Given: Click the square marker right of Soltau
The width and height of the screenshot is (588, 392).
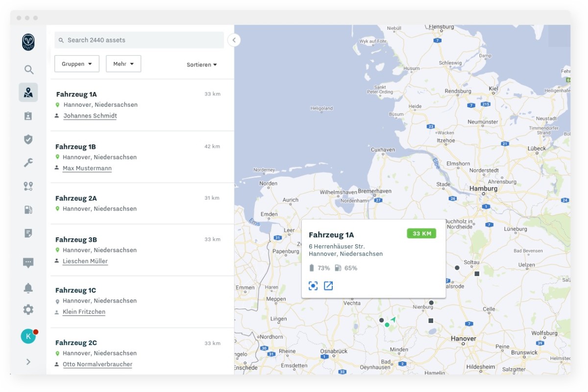Looking at the screenshot, I should (x=477, y=274).
